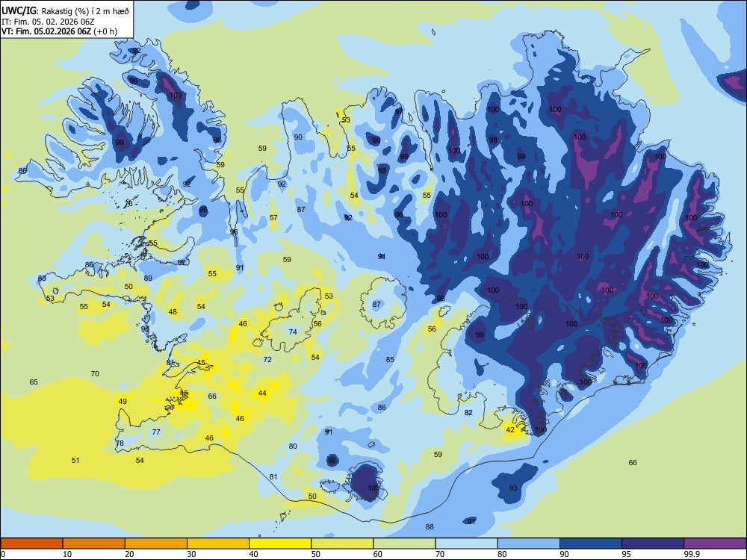Click the map value '44' in the yellow area
747x560 pixels.
tap(262, 393)
